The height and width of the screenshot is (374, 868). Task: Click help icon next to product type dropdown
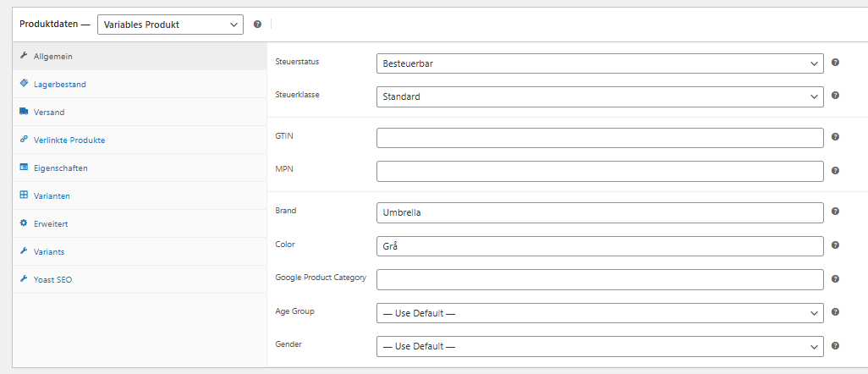click(x=257, y=25)
